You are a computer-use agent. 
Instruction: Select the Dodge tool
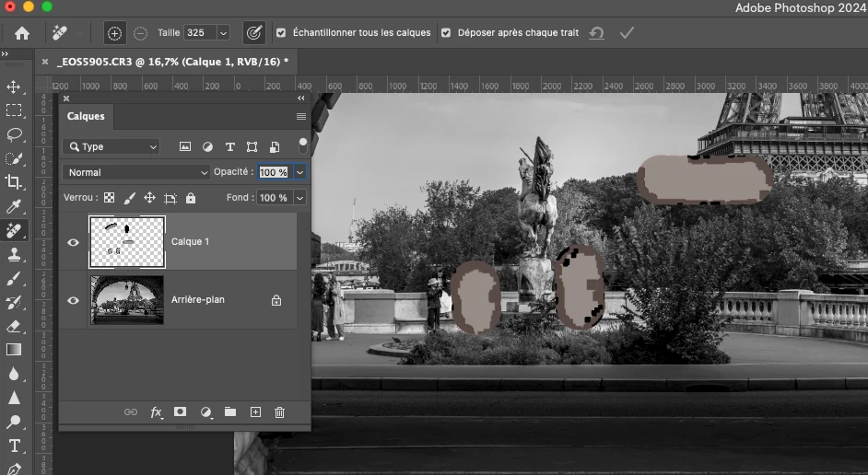tap(13, 422)
